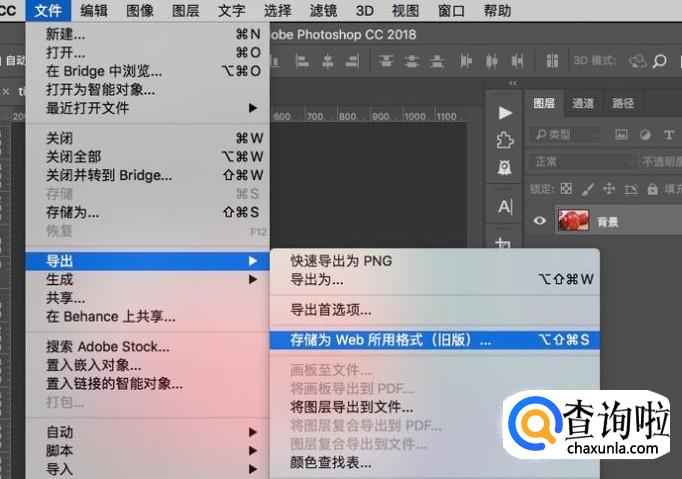Toggle lock image pixels brush icon
This screenshot has height=479, width=682.
pyautogui.click(x=588, y=189)
